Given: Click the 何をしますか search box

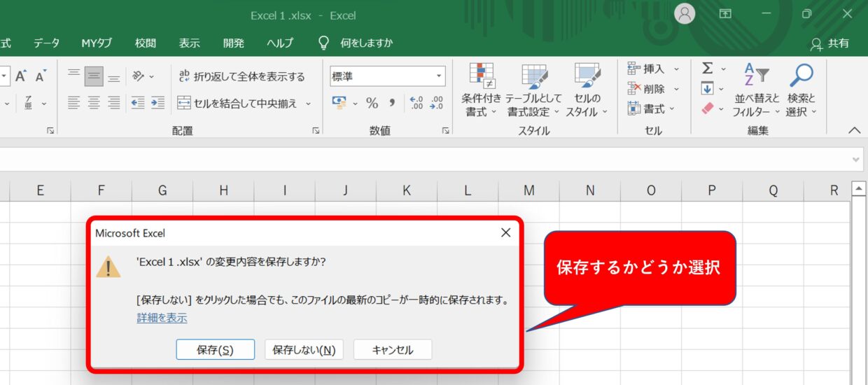Looking at the screenshot, I should point(357,43).
